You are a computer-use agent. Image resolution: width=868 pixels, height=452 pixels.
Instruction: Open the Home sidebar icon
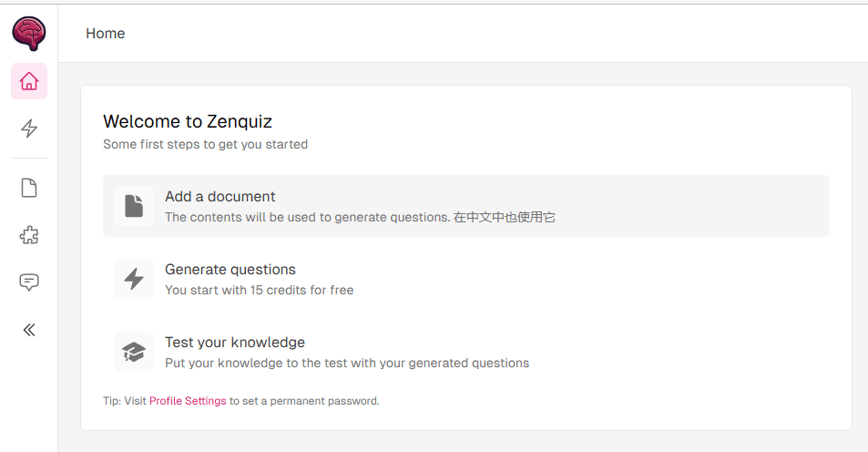coord(29,81)
